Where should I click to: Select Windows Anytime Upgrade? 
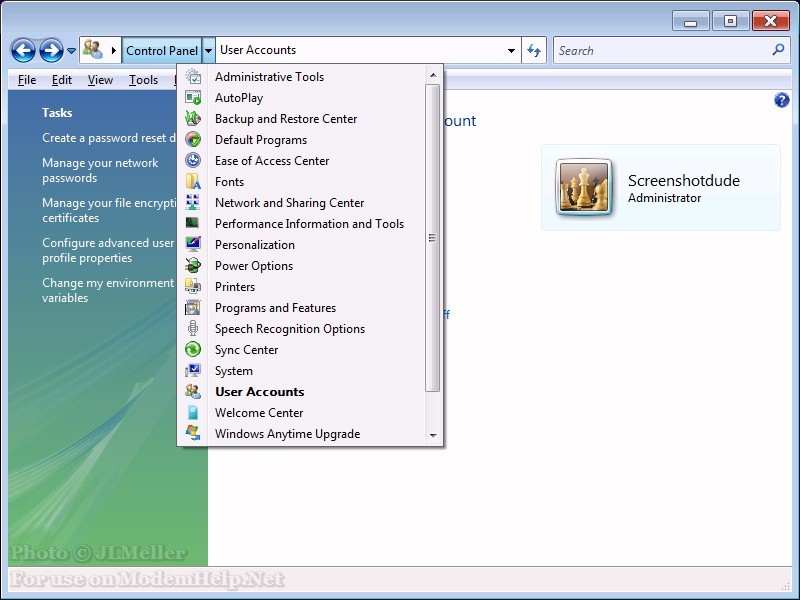click(x=287, y=434)
